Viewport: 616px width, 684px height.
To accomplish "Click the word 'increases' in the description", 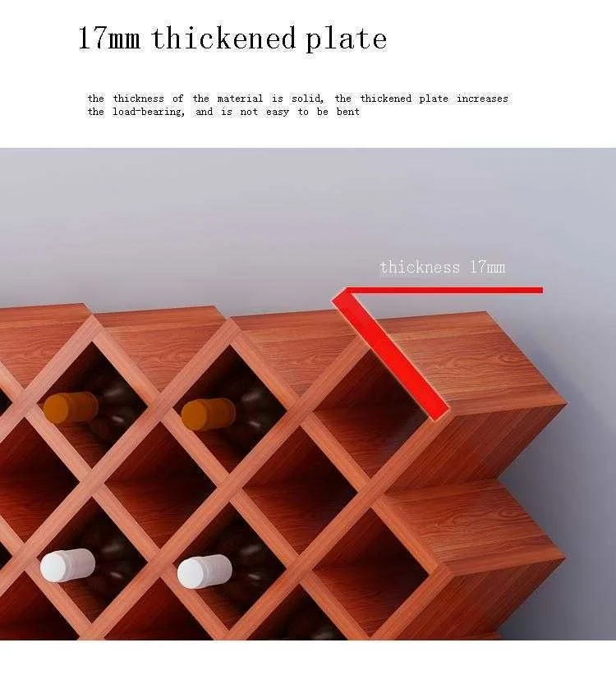I will click(x=482, y=99).
